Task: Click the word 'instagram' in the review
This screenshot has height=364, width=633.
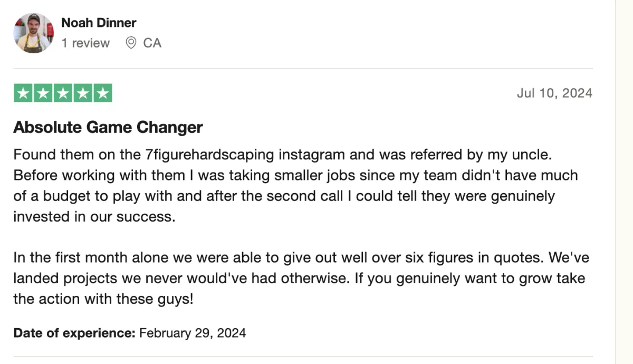Action: (312, 155)
